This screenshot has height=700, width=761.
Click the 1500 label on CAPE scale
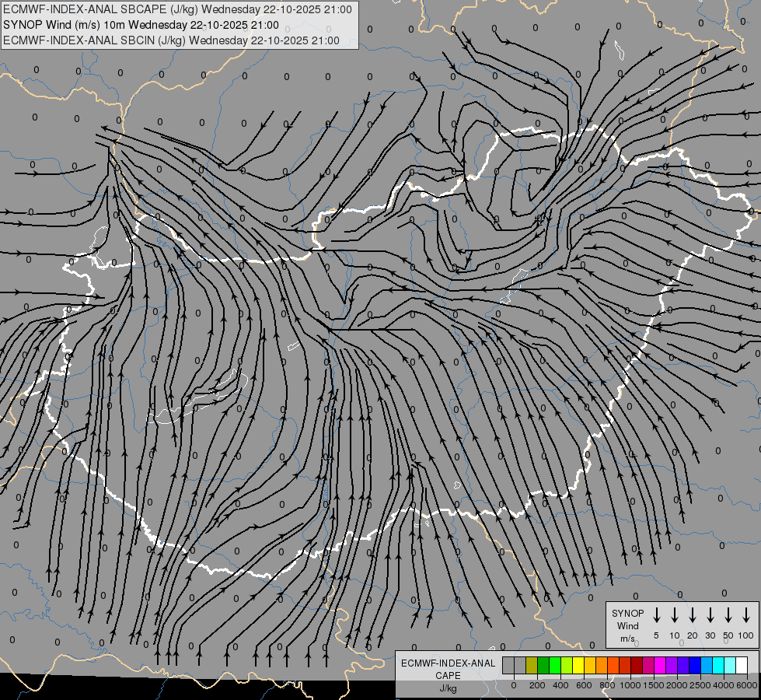(654, 685)
